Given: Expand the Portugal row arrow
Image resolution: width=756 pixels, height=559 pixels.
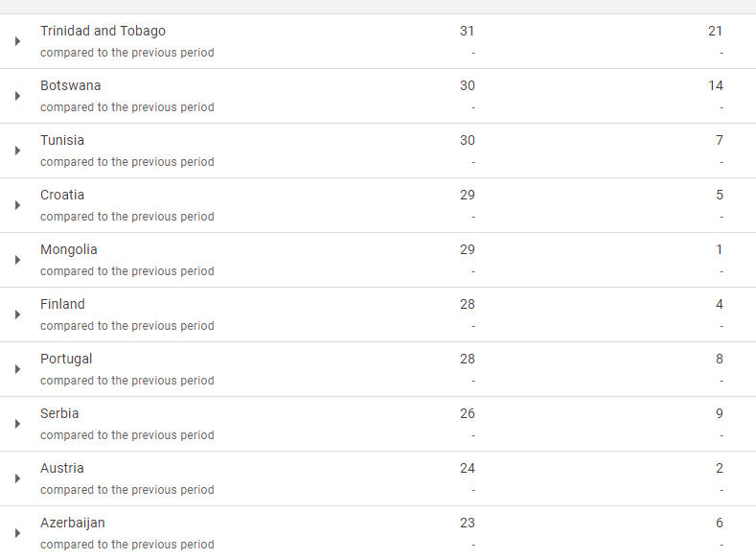Looking at the screenshot, I should [18, 369].
